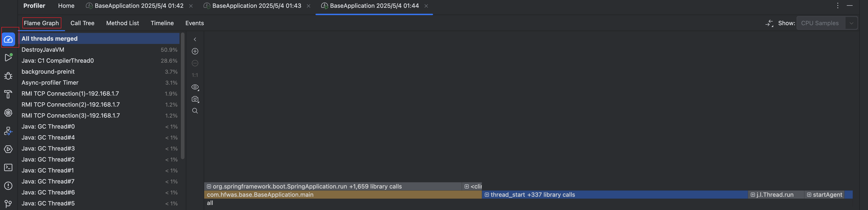Toggle the eye presentation settings icon

[x=195, y=87]
